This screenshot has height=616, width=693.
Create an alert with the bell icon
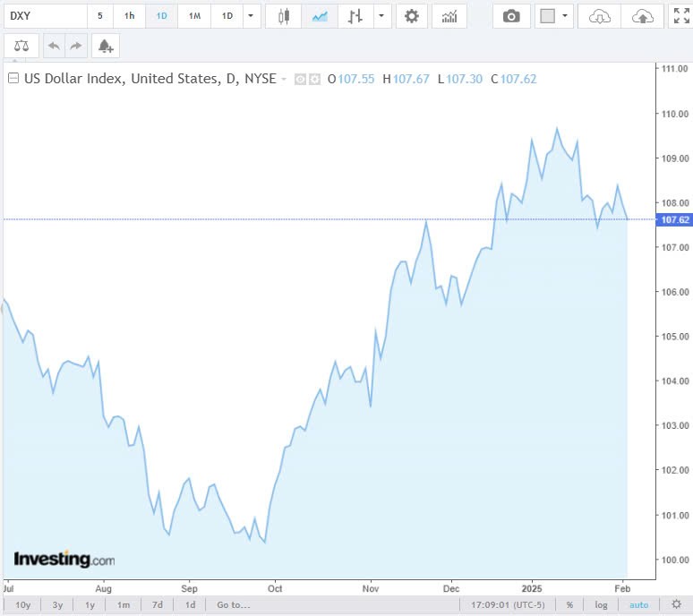[106, 46]
